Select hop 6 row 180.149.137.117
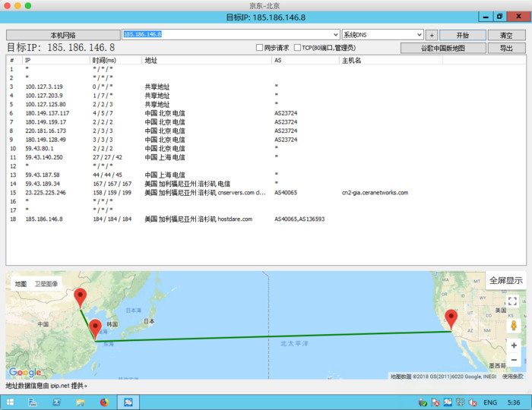Image resolution: width=532 pixels, height=410 pixels. pyautogui.click(x=266, y=113)
